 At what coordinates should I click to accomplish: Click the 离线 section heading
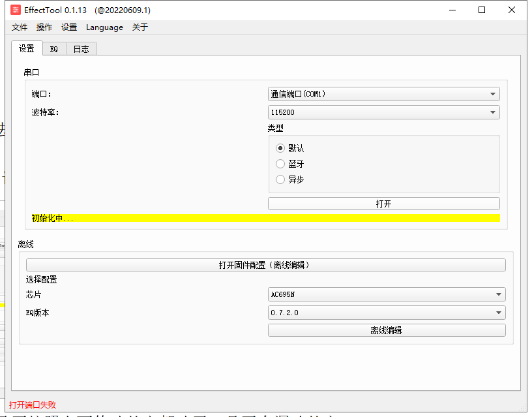[x=26, y=244]
